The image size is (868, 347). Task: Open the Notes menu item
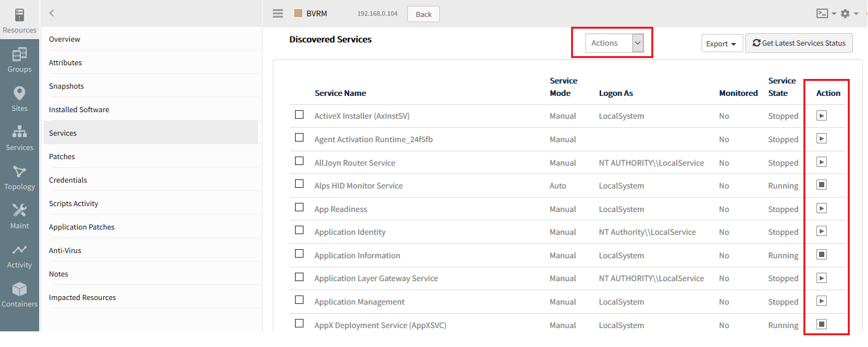pos(59,274)
